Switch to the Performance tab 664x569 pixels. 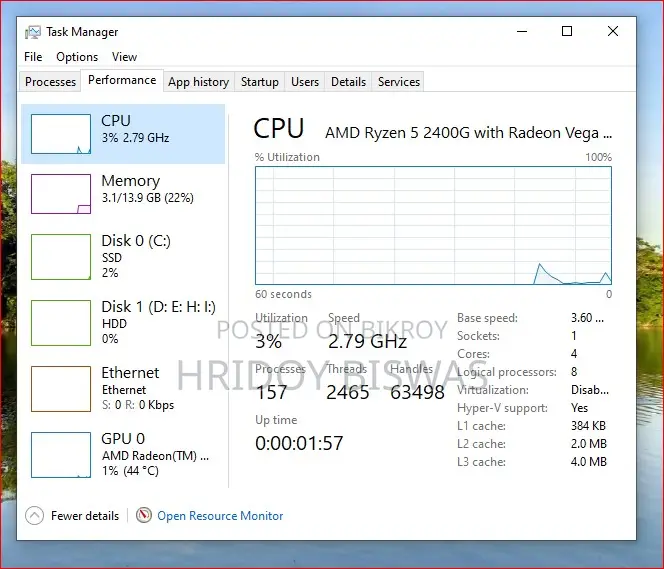122,80
